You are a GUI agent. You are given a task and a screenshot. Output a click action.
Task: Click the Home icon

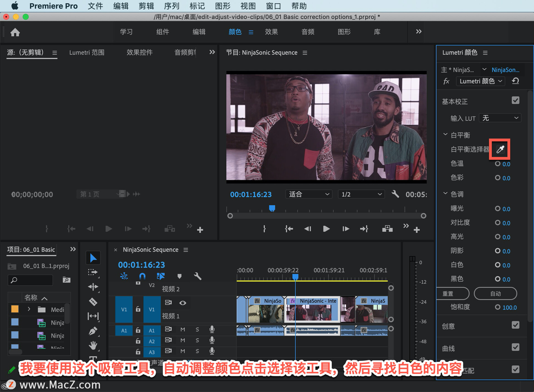[x=15, y=32]
